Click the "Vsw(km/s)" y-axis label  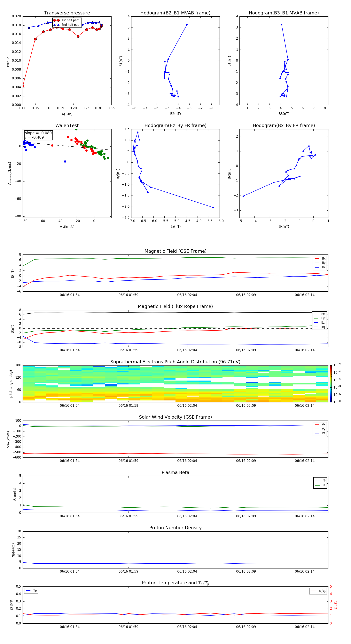pos(8,439)
